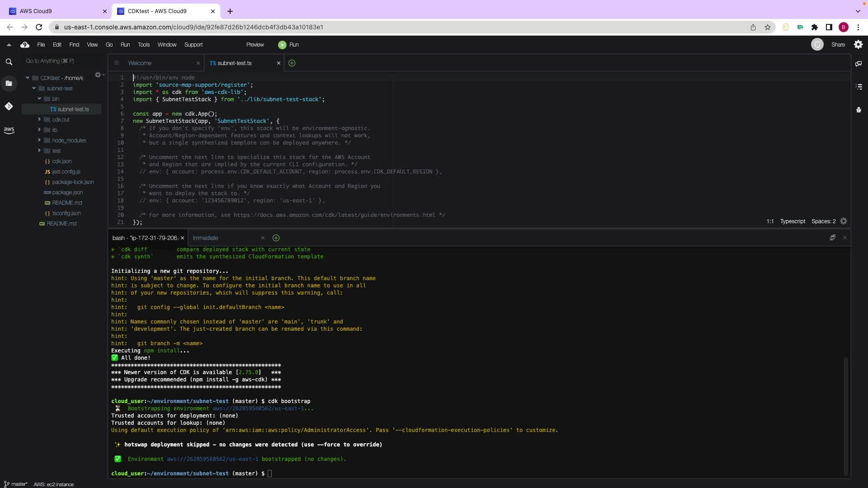Open the Outline panel icon on right edge

click(859, 87)
